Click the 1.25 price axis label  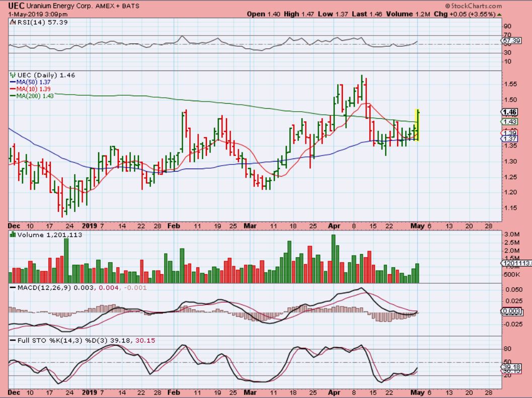(x=510, y=177)
